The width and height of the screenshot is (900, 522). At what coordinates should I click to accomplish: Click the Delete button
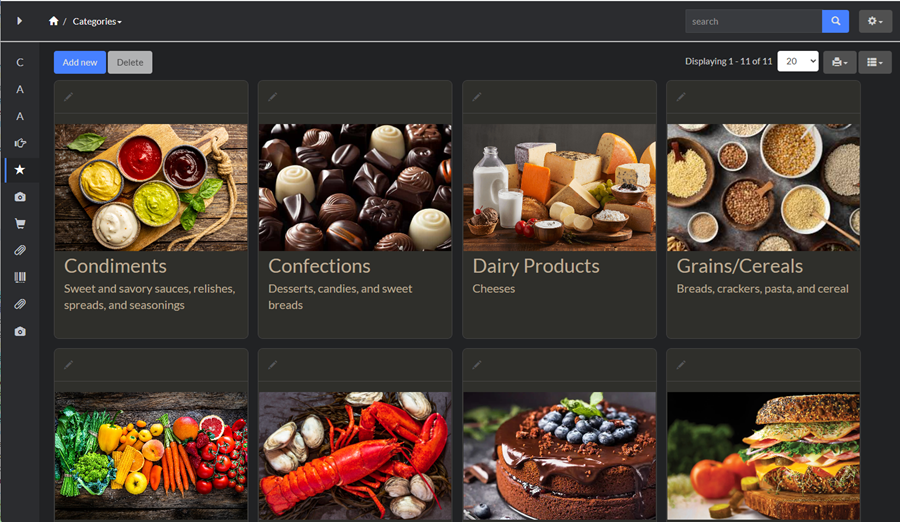pyautogui.click(x=130, y=62)
